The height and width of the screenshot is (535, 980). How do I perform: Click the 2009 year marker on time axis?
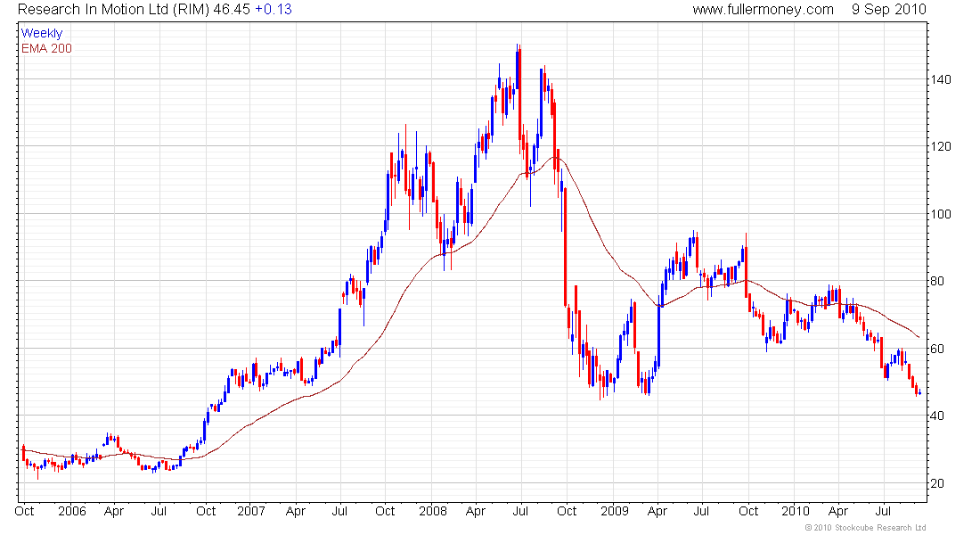(x=615, y=511)
